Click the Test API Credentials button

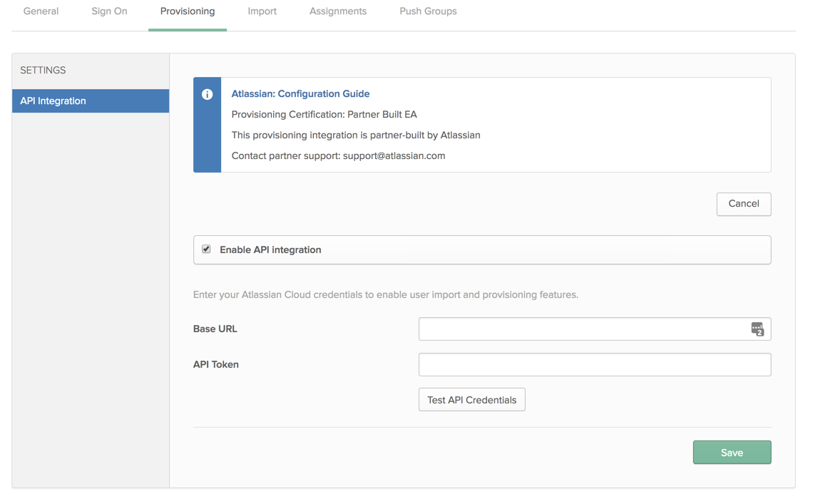tap(472, 400)
